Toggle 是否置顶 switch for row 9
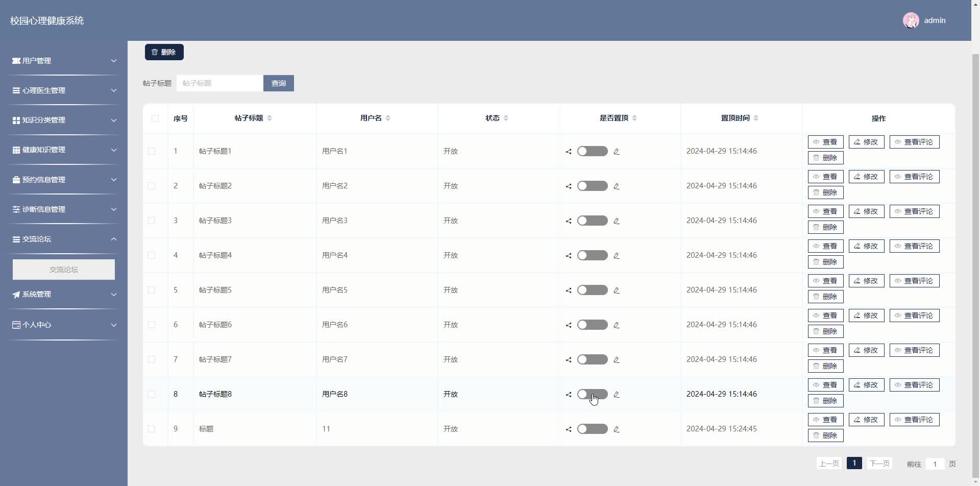This screenshot has width=980, height=486. point(592,429)
